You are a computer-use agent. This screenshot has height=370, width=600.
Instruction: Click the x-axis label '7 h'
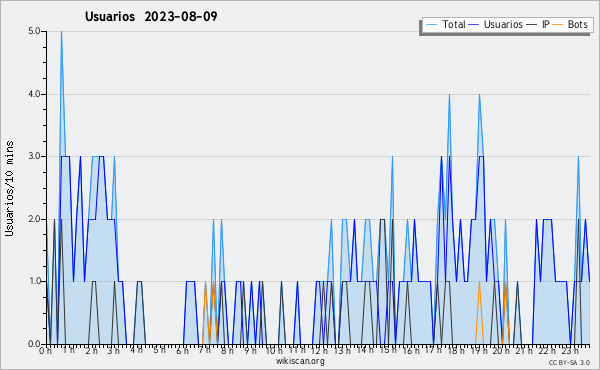[205, 350]
